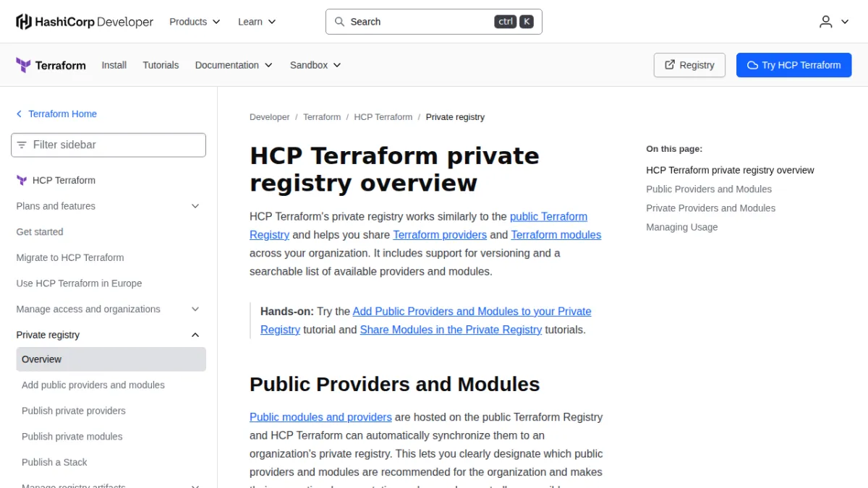The height and width of the screenshot is (488, 868).
Task: Click Terraform Home sidebar link
Action: click(62, 114)
